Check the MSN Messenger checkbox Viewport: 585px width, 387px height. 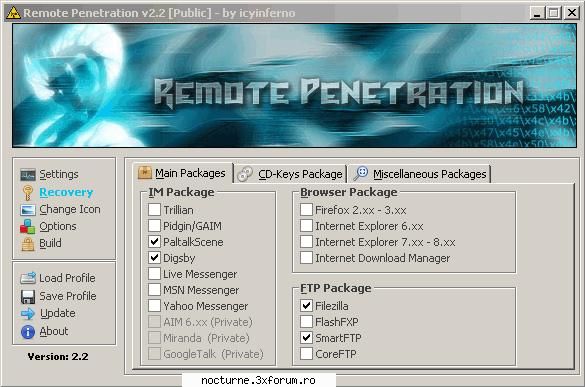[154, 290]
